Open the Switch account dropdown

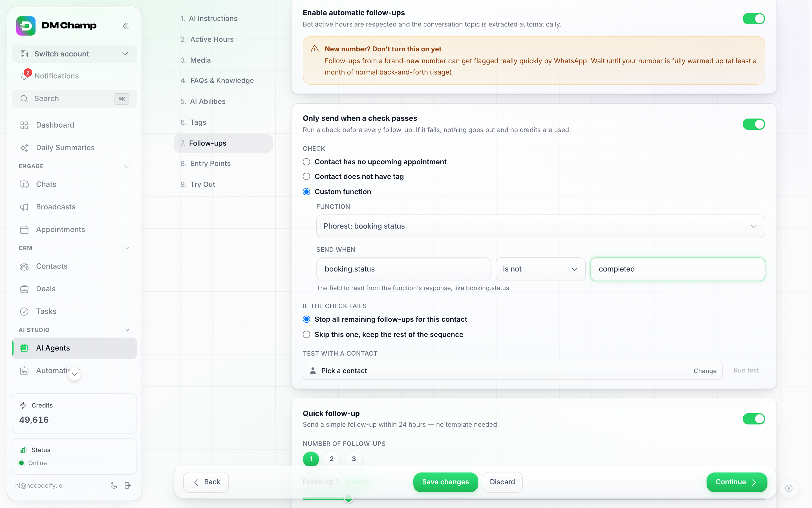pyautogui.click(x=74, y=54)
